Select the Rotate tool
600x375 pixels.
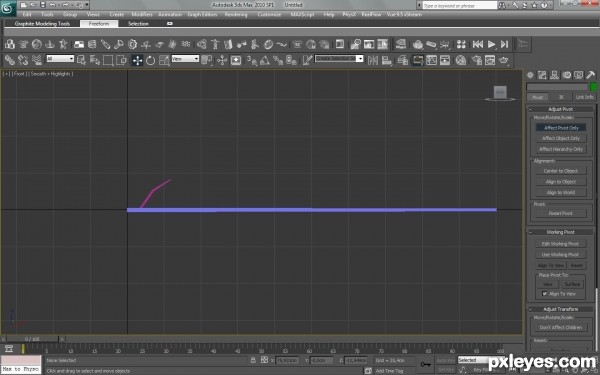tap(151, 60)
